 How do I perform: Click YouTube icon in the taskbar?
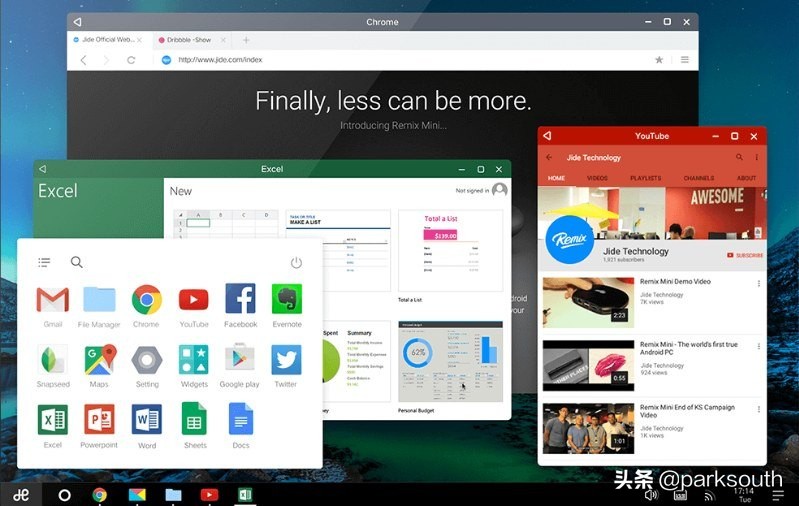tap(209, 494)
